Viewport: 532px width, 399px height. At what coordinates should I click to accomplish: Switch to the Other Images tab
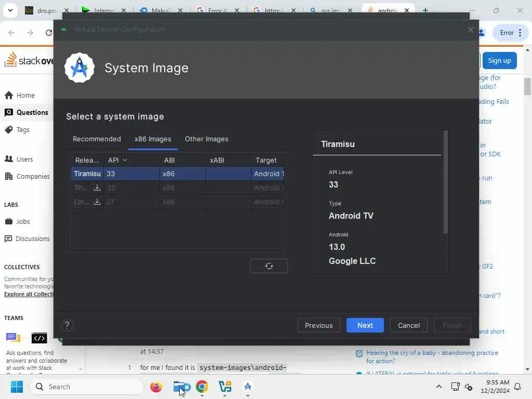(x=207, y=139)
